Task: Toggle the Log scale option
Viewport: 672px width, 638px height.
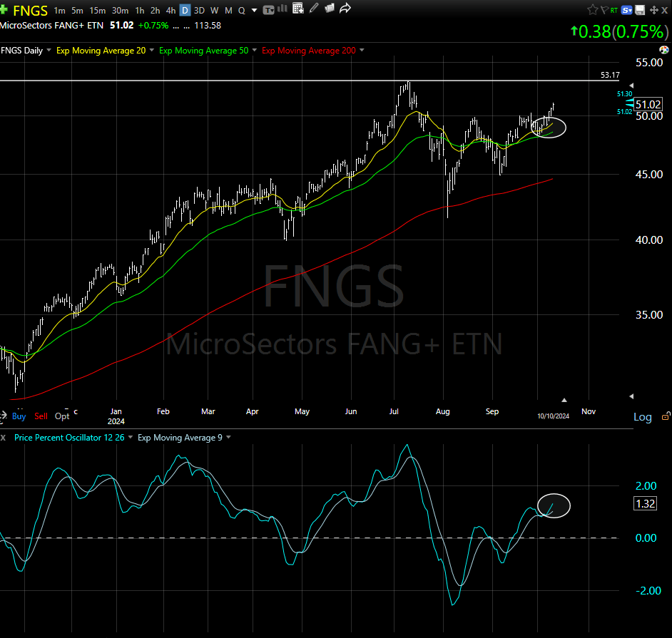Action: [x=642, y=417]
